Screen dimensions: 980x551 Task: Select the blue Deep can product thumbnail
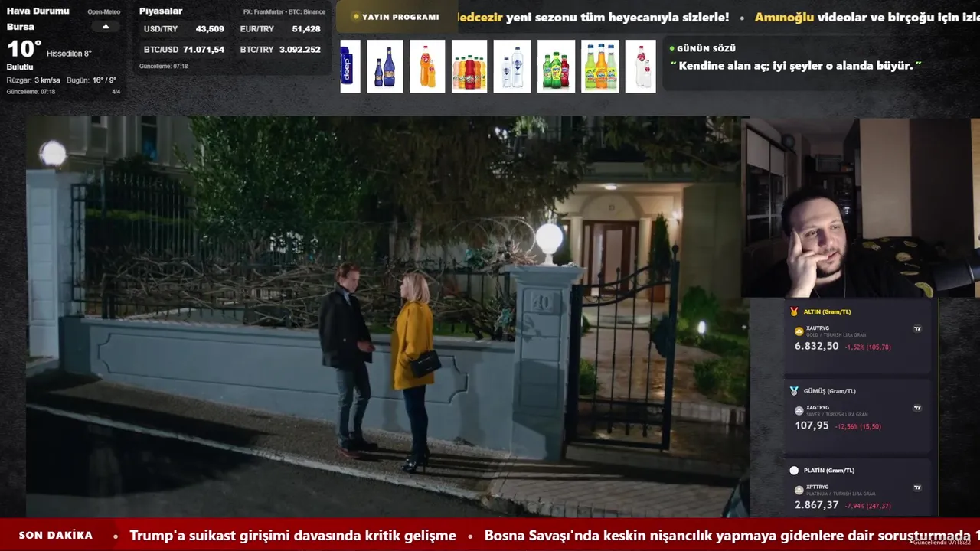pyautogui.click(x=350, y=67)
